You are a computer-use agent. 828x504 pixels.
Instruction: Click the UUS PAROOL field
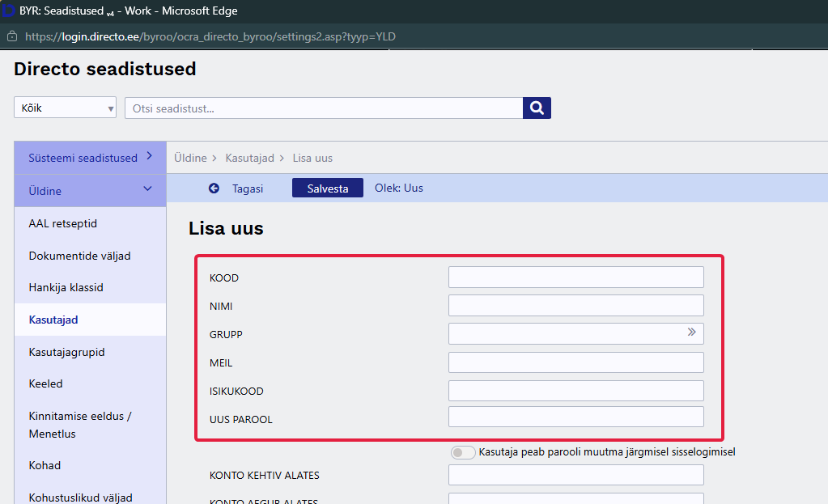click(575, 417)
